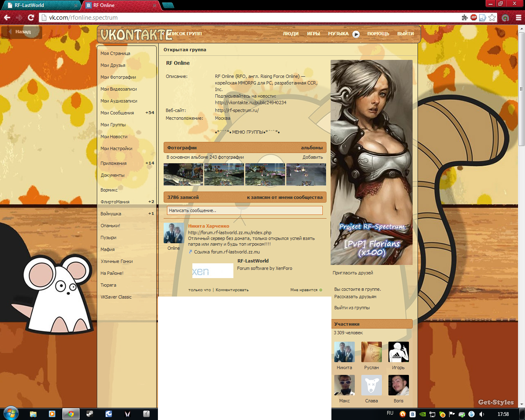Click the Написать сообщение input field
This screenshot has height=420, width=525.
(245, 210)
